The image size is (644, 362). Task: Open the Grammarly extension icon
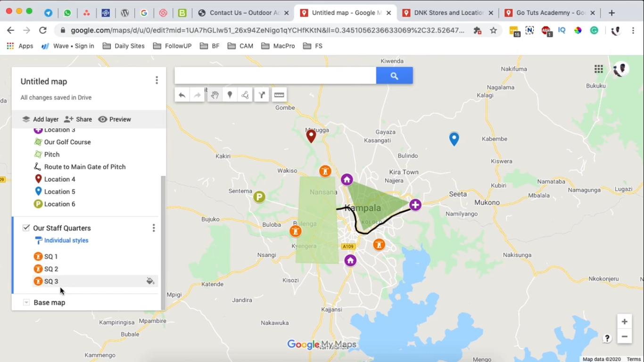pyautogui.click(x=594, y=31)
